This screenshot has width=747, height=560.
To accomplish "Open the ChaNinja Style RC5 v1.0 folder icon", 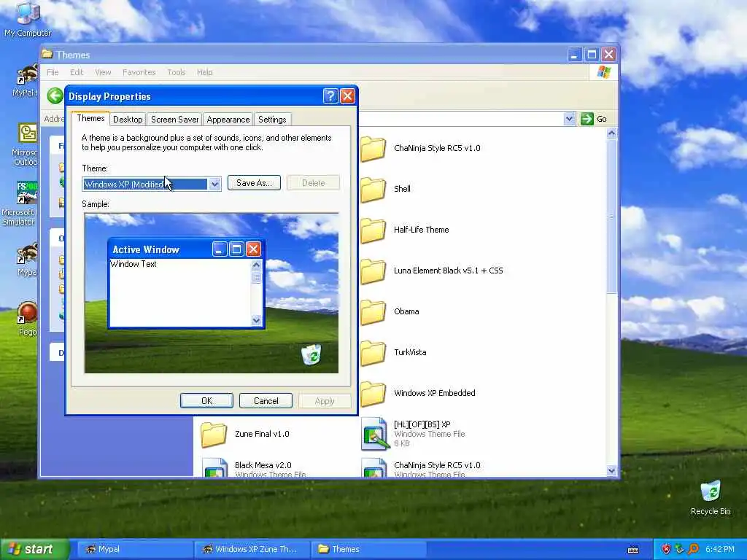I will click(373, 149).
